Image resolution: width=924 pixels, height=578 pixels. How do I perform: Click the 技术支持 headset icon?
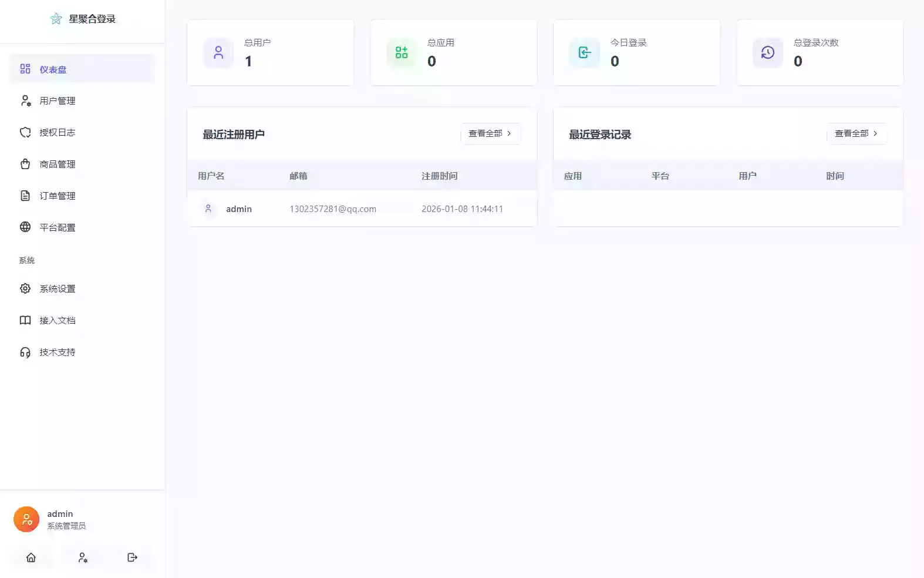(25, 352)
